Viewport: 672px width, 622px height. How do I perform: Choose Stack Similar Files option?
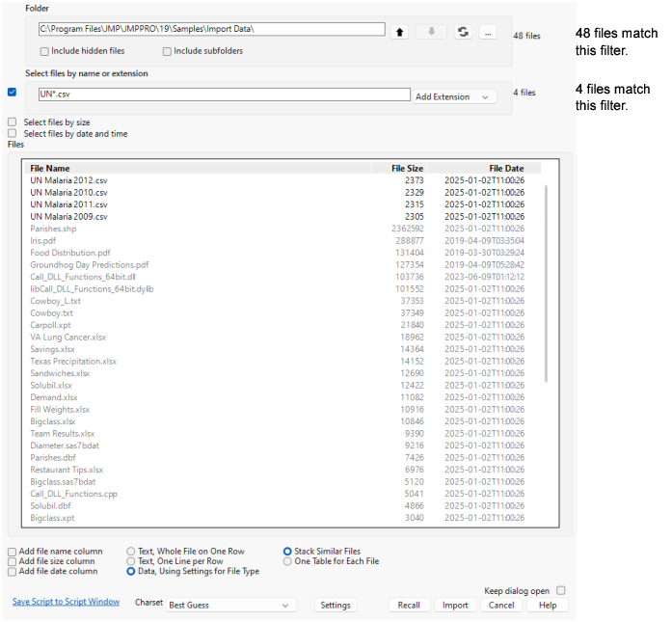click(287, 552)
